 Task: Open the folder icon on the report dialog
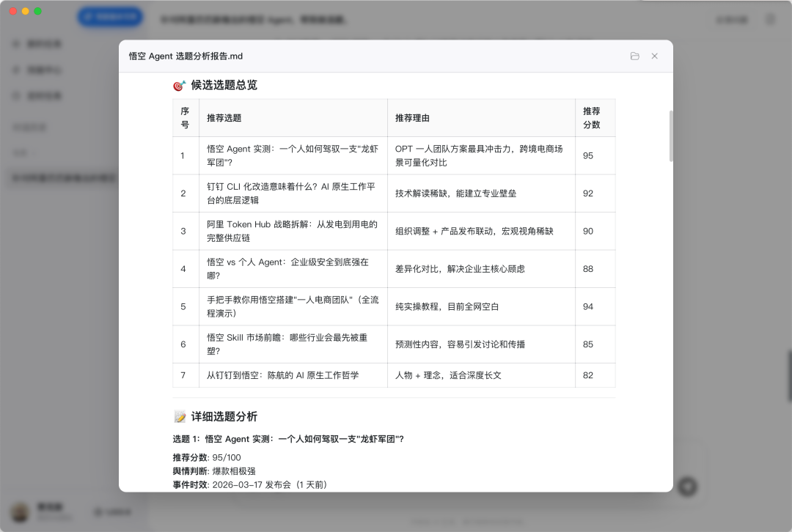[x=634, y=56]
